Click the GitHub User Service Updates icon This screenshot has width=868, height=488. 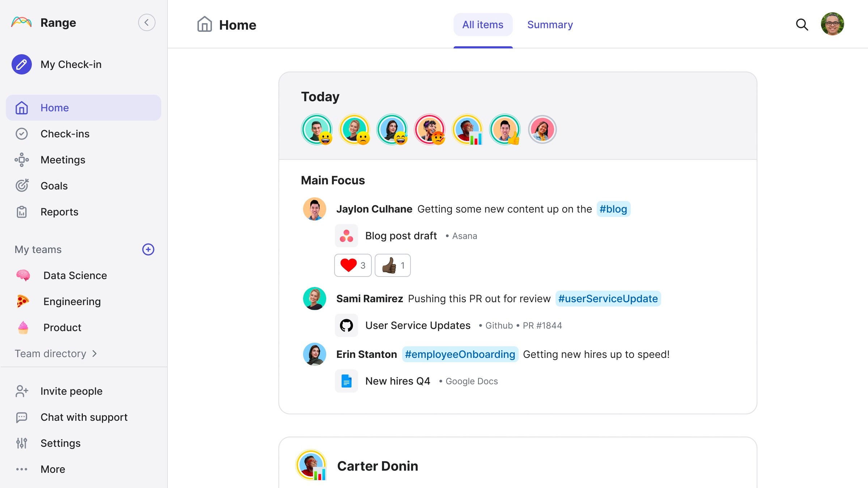point(346,325)
